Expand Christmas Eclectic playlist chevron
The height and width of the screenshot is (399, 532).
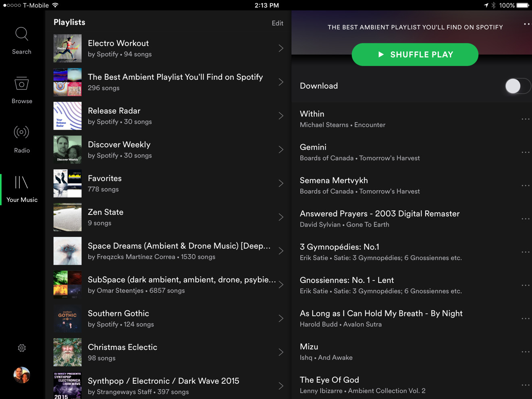click(x=281, y=352)
